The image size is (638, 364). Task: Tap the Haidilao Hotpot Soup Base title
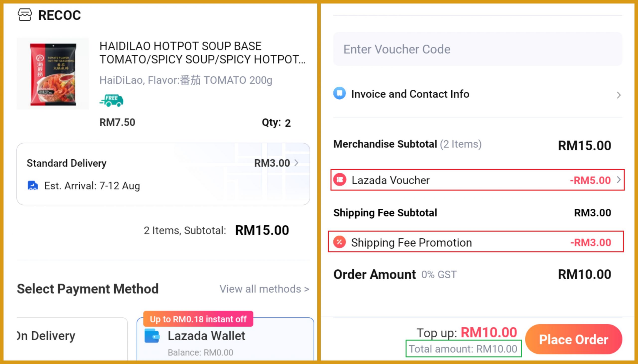[x=202, y=53]
